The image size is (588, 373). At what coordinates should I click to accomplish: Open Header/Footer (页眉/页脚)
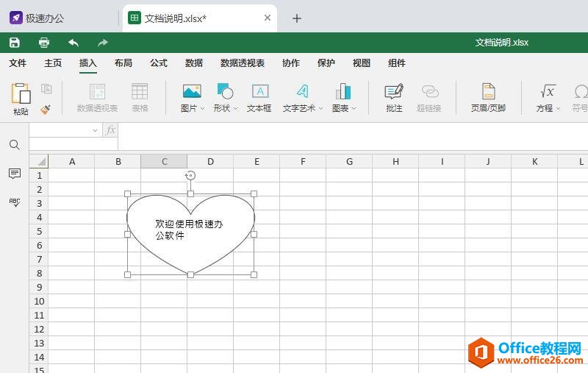(488, 98)
